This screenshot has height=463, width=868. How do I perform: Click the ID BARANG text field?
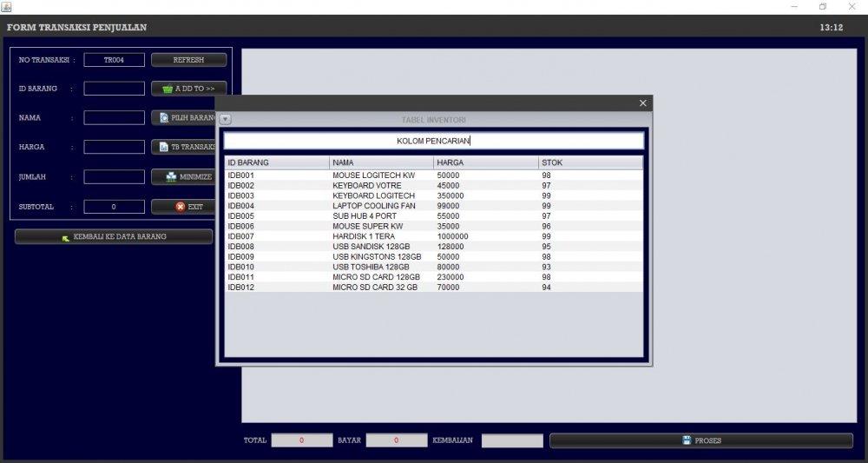pyautogui.click(x=115, y=89)
